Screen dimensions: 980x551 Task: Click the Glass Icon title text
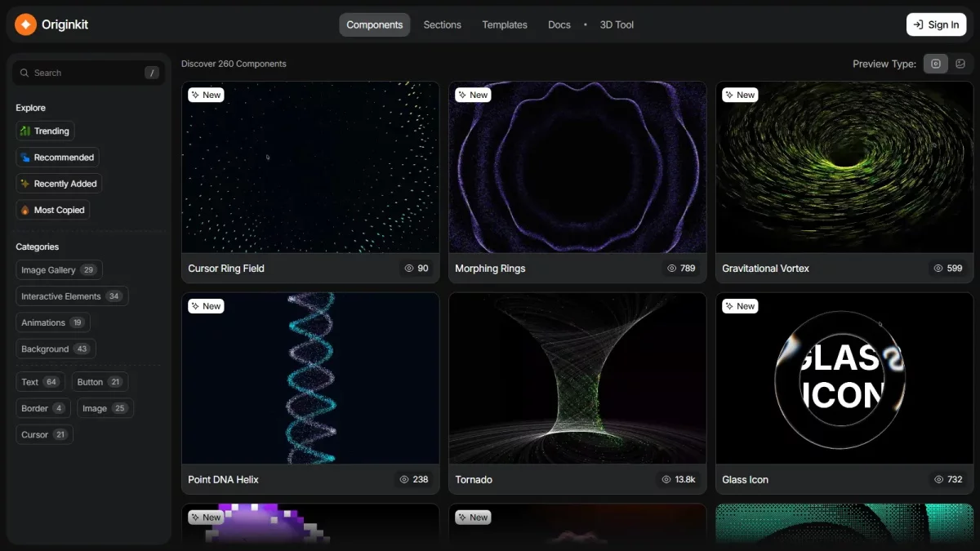[745, 479]
